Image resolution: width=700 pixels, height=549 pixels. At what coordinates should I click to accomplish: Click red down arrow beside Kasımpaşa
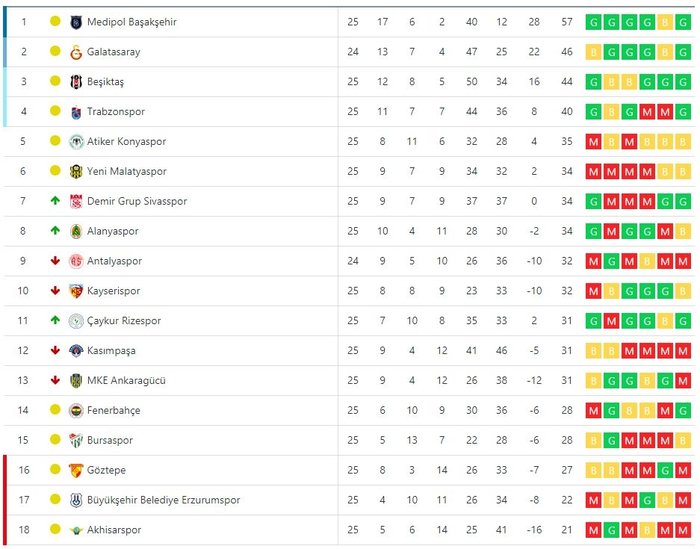pos(55,351)
